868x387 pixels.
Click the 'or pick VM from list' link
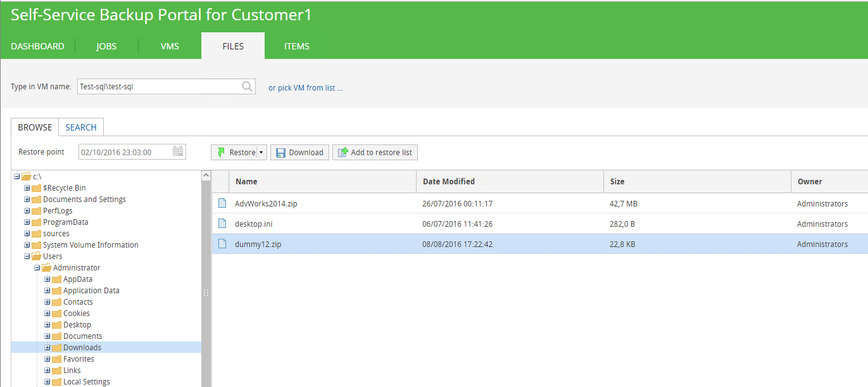306,88
